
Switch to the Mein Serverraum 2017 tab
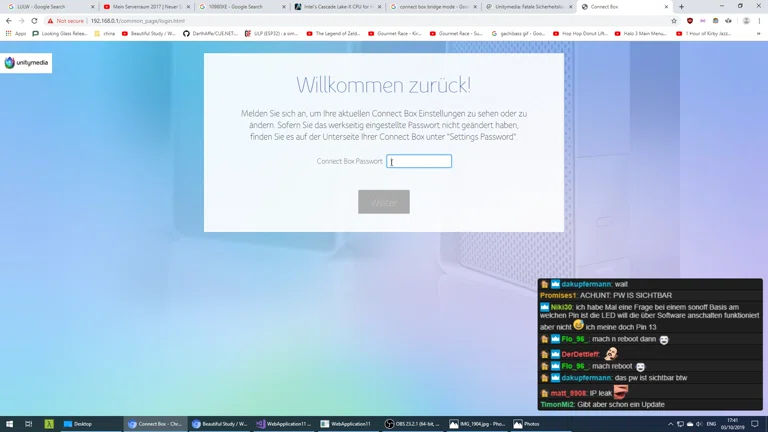pos(146,7)
